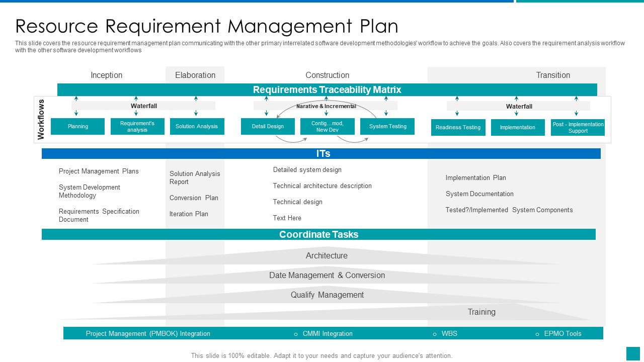The height and width of the screenshot is (362, 644).
Task: Click the Project Management Plans text
Action: pyautogui.click(x=99, y=171)
